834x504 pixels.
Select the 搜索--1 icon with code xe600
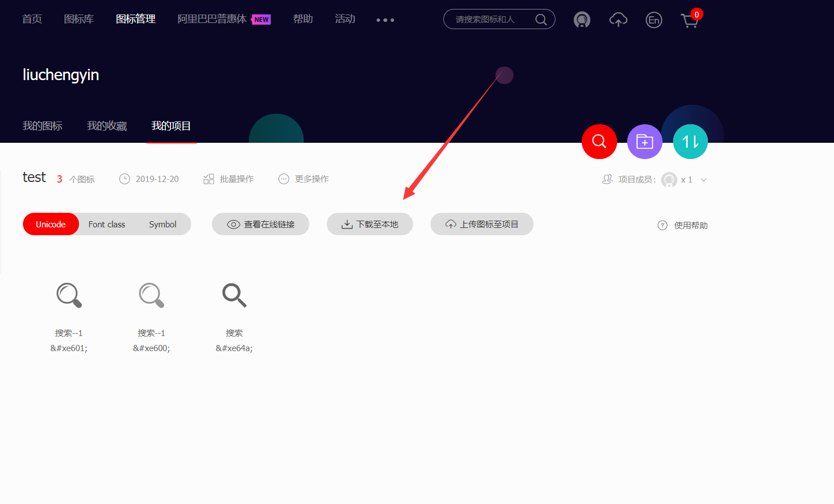151,295
